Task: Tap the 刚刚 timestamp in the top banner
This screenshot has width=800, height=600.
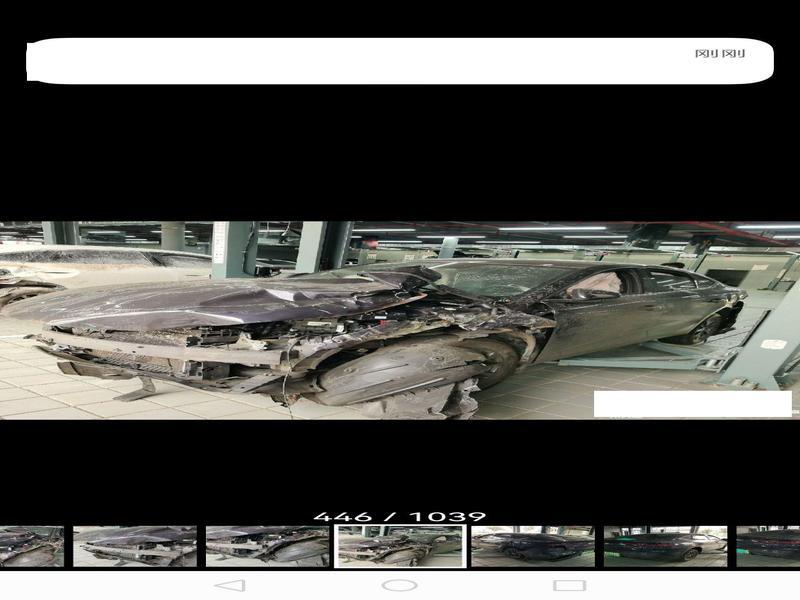Action: pos(719,53)
